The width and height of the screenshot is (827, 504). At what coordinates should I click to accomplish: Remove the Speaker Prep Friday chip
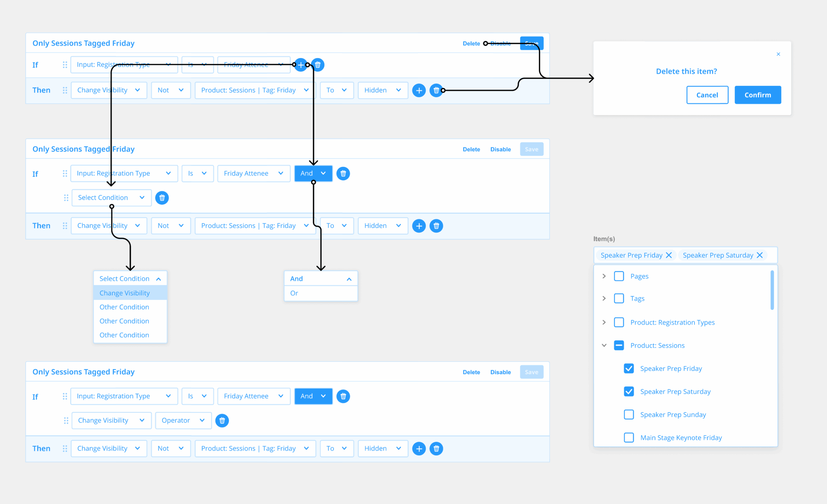click(x=669, y=255)
